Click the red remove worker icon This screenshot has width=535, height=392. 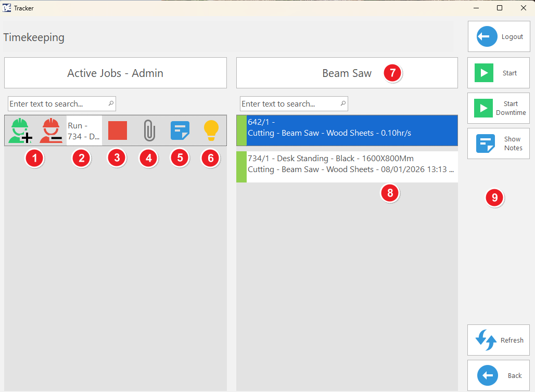click(x=51, y=130)
